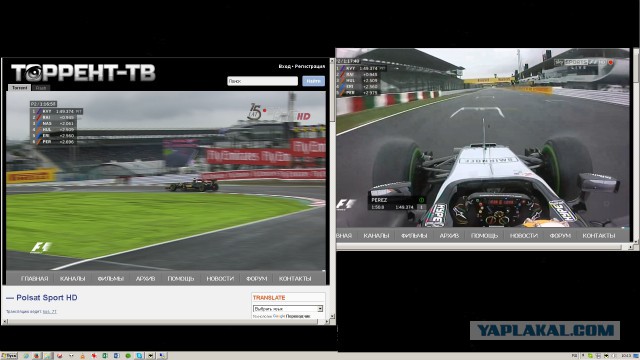640x360 pixels.
Task: Open the red round taskbar app icon
Action: pyautogui.click(x=60, y=356)
